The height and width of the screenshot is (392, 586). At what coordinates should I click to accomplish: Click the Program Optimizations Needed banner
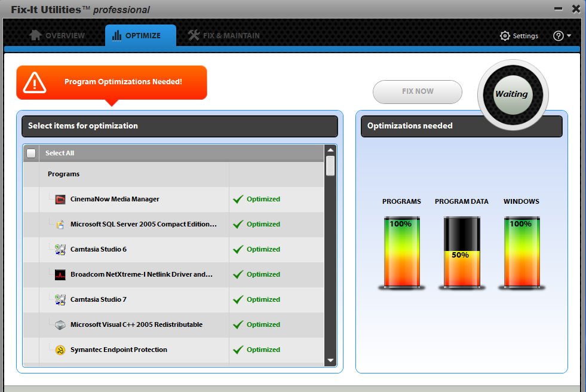click(112, 82)
